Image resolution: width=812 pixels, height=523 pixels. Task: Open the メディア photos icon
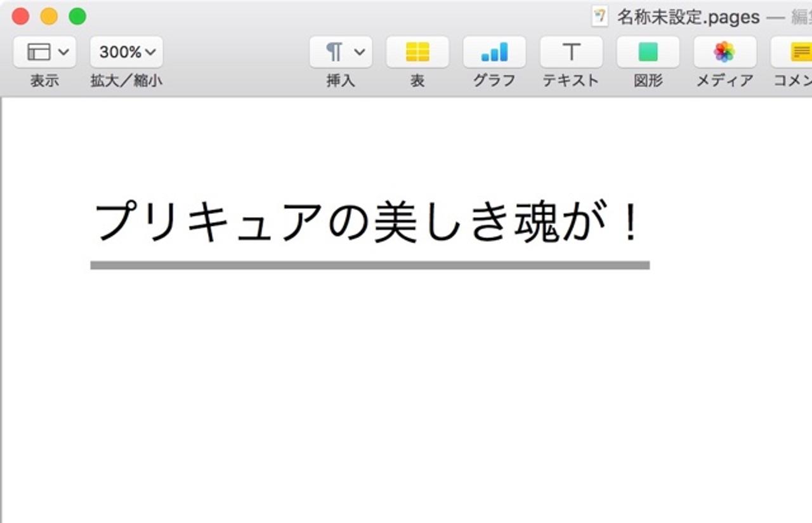pos(724,52)
